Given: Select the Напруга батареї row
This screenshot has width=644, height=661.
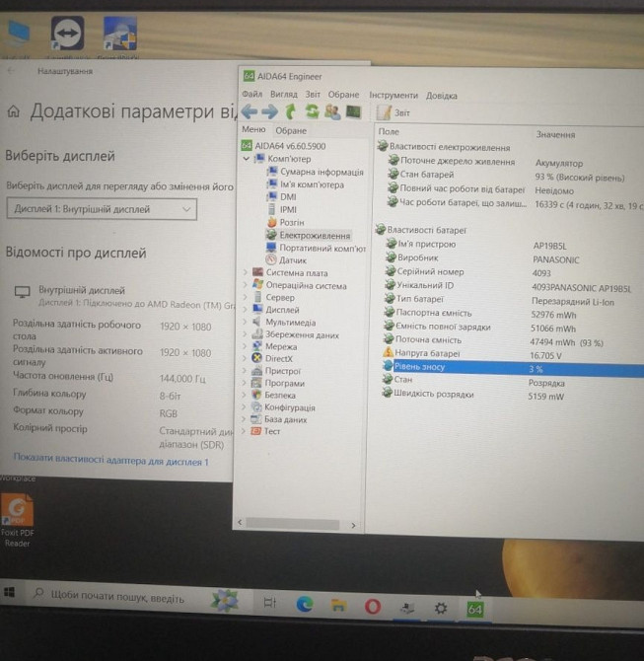Looking at the screenshot, I should pyautogui.click(x=427, y=354).
